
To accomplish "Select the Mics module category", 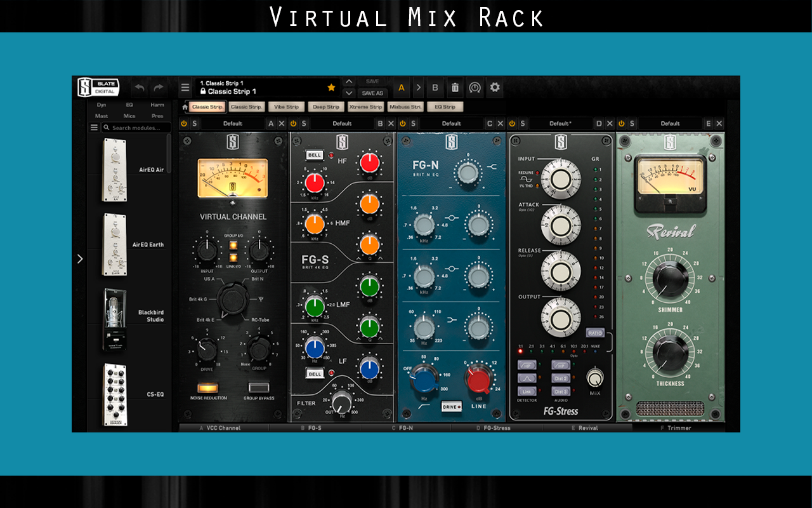I will click(129, 116).
